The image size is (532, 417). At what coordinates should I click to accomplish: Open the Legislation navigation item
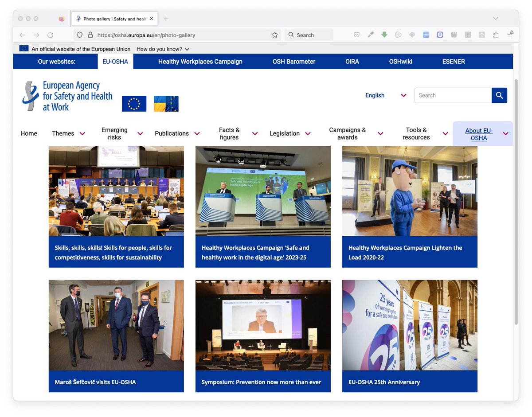pos(285,133)
